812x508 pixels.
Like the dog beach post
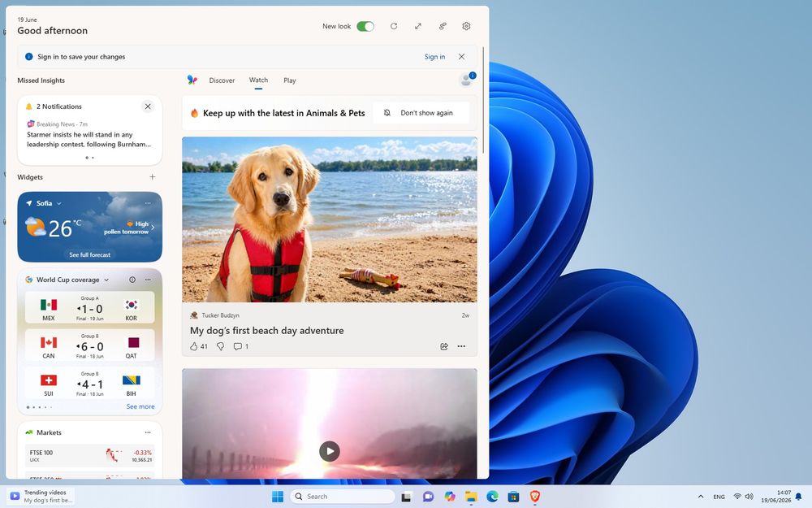point(194,346)
